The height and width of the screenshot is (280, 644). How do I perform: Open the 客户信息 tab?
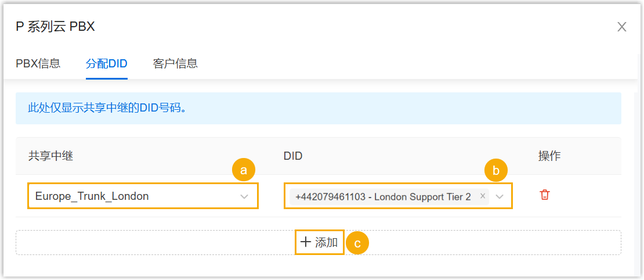coord(175,64)
